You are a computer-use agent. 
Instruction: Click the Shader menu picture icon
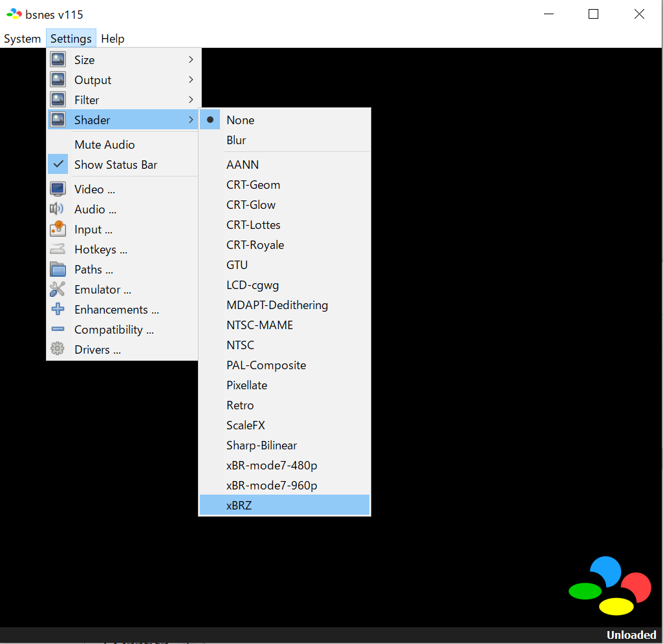tap(58, 120)
